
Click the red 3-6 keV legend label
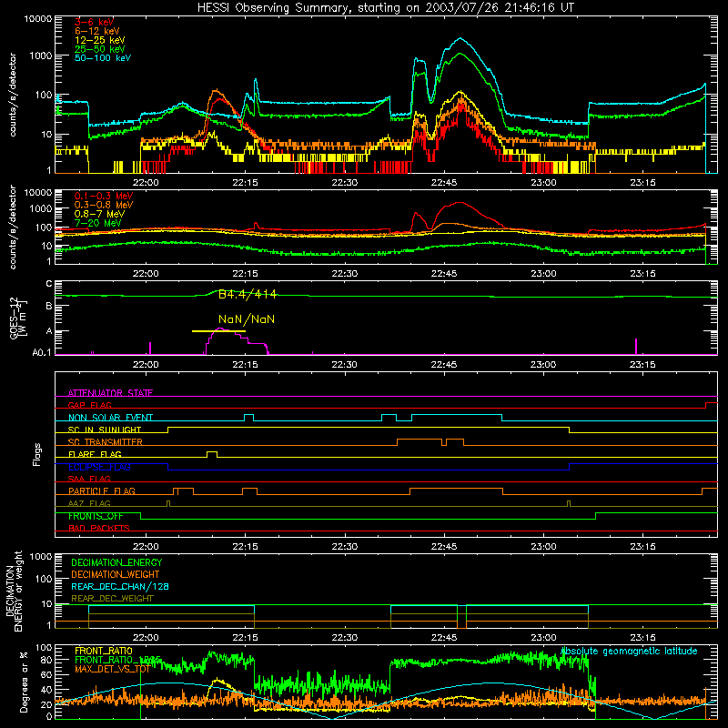point(94,22)
